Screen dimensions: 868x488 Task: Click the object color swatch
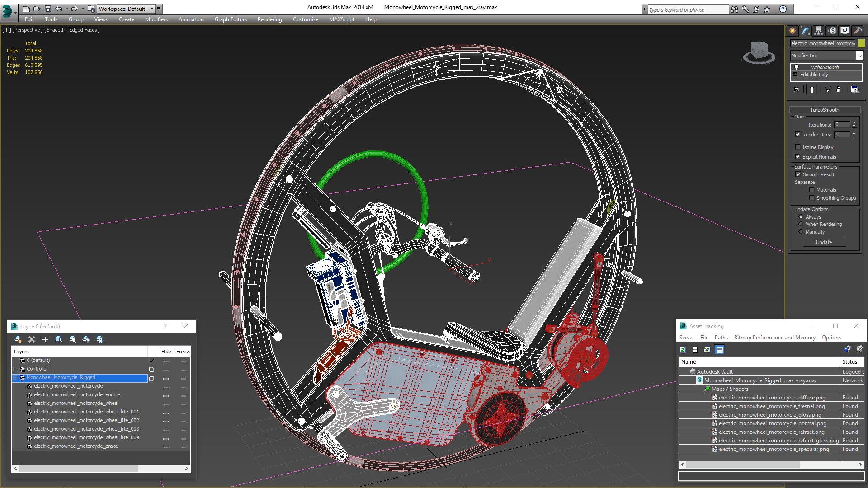coord(861,43)
